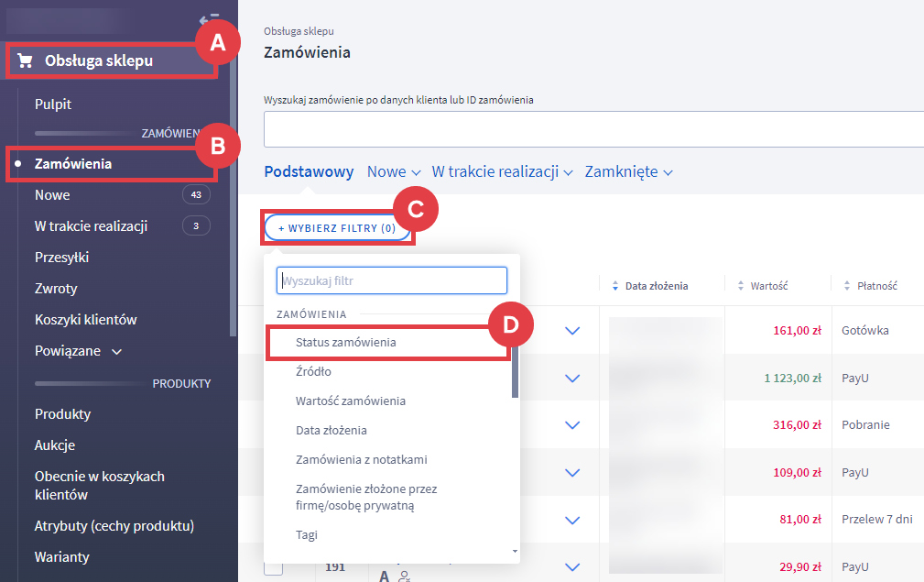Click sort arrows on Płatność column
Viewport: 924px width, 582px height.
847,286
